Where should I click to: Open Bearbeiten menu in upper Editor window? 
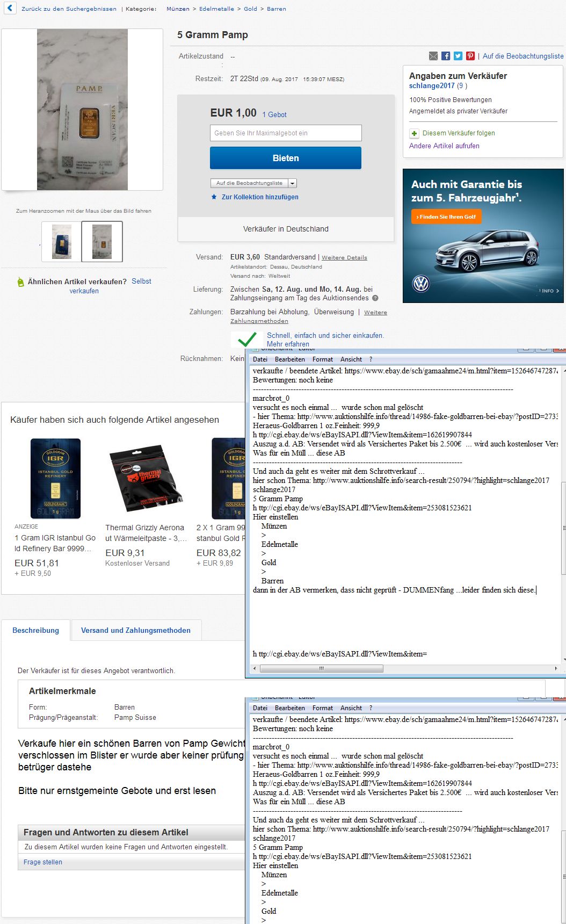click(x=290, y=359)
